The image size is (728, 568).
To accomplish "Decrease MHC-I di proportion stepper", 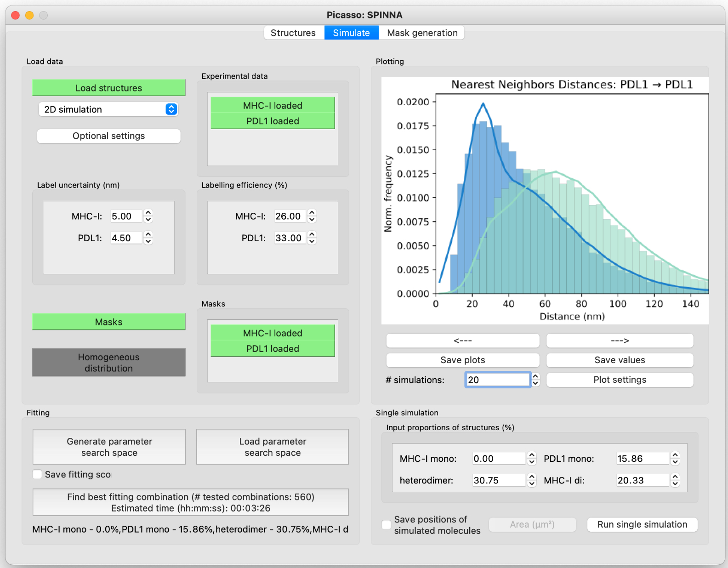I will pyautogui.click(x=675, y=483).
